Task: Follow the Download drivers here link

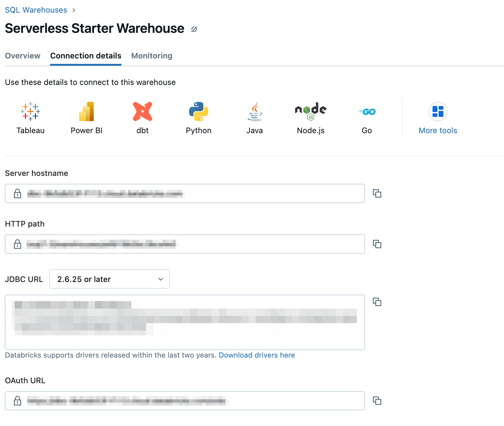Action: [257, 355]
